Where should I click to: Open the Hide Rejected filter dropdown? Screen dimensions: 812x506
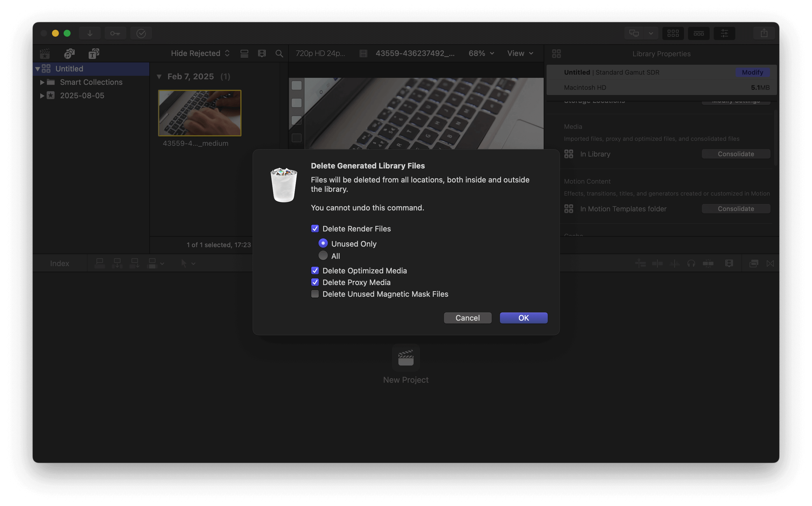pos(200,54)
